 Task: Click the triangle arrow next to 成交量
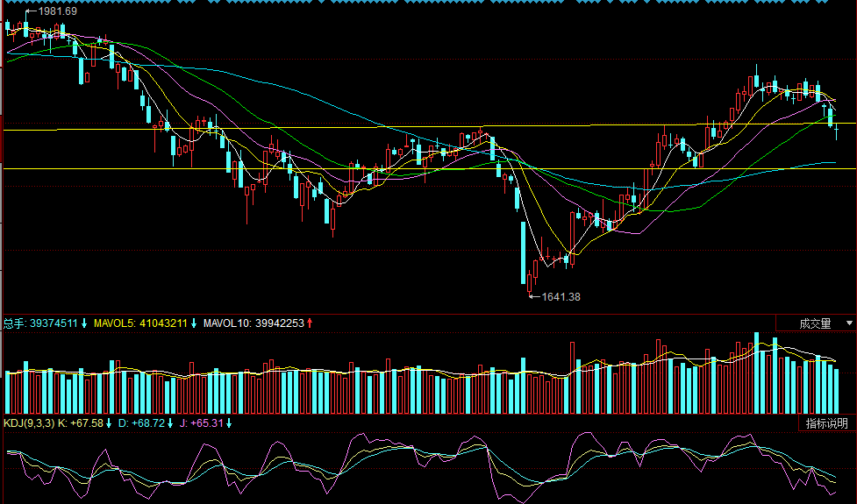tap(848, 323)
